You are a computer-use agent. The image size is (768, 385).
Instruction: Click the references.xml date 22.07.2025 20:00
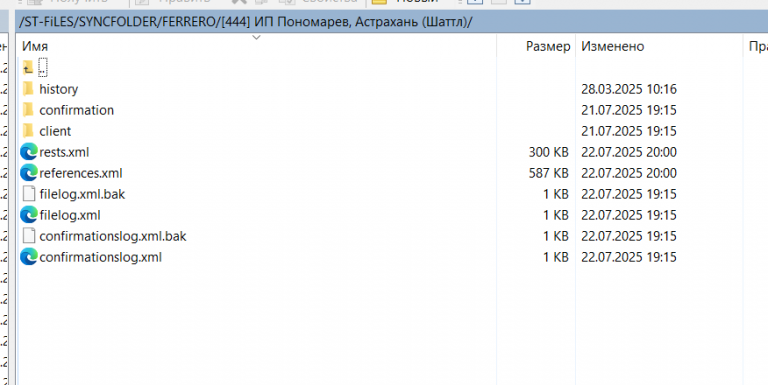tap(629, 173)
